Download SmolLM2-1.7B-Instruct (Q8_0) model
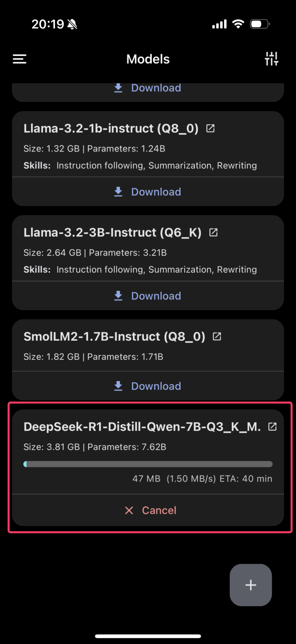The height and width of the screenshot is (644, 296). click(x=148, y=386)
